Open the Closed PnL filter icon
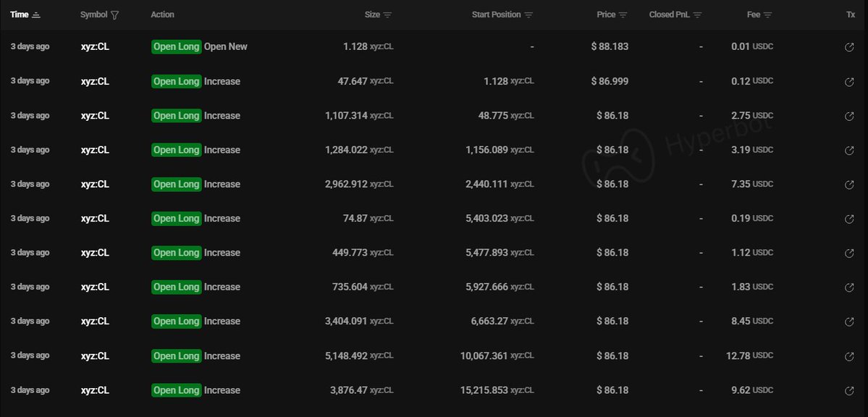The height and width of the screenshot is (417, 868). (697, 15)
